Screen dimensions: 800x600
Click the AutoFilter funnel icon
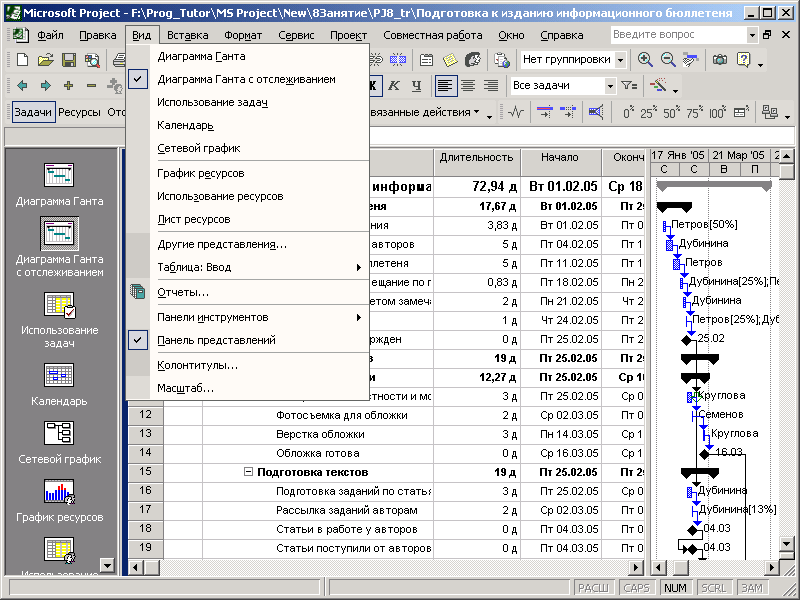tap(629, 86)
